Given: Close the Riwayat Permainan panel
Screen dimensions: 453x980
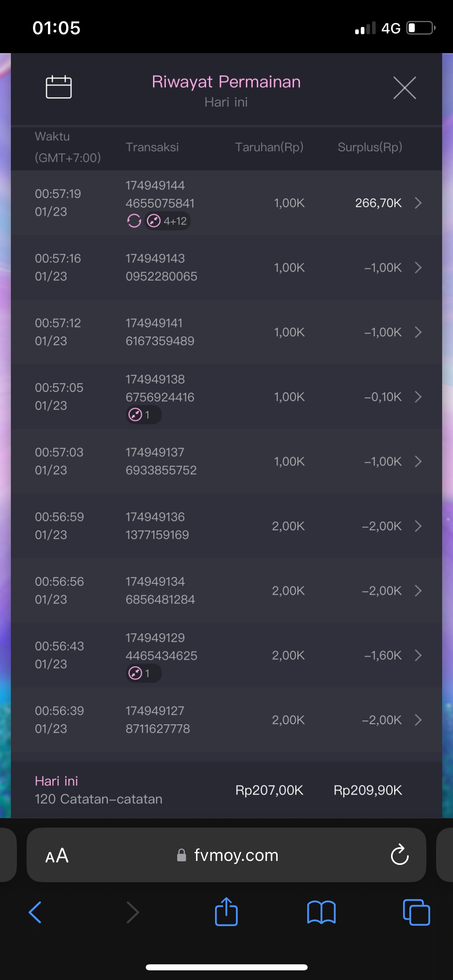Looking at the screenshot, I should pos(404,88).
